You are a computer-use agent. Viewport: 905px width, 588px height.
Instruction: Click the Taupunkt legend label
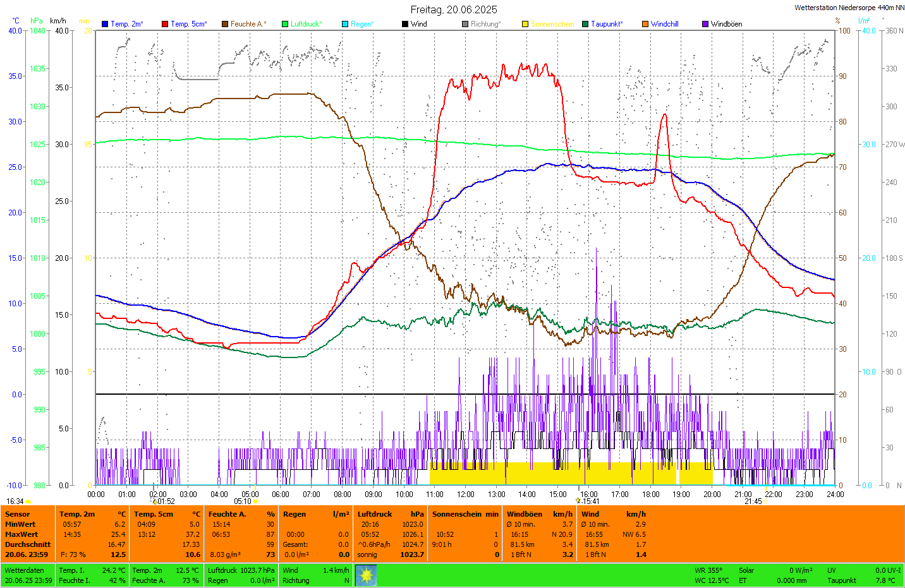coord(607,24)
